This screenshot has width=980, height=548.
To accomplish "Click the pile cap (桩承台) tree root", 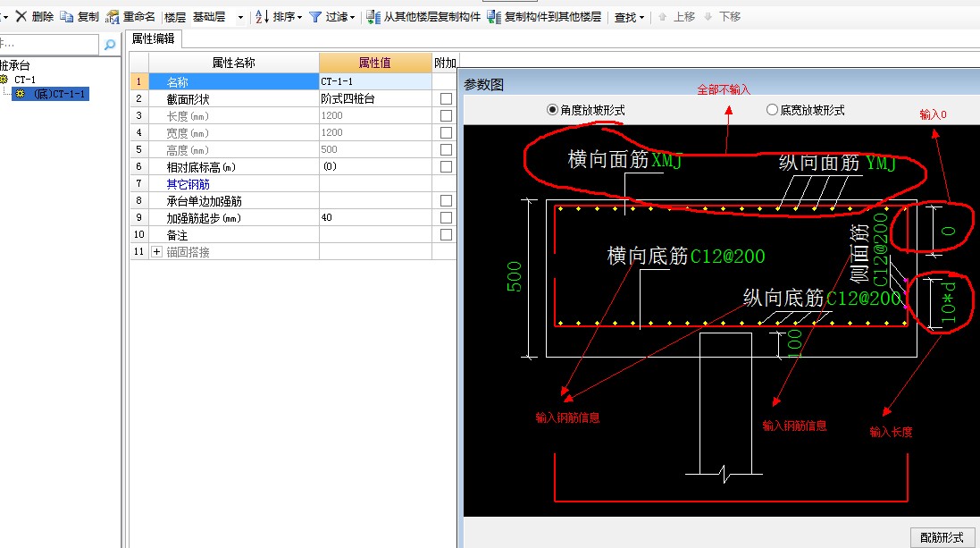I will point(15,65).
